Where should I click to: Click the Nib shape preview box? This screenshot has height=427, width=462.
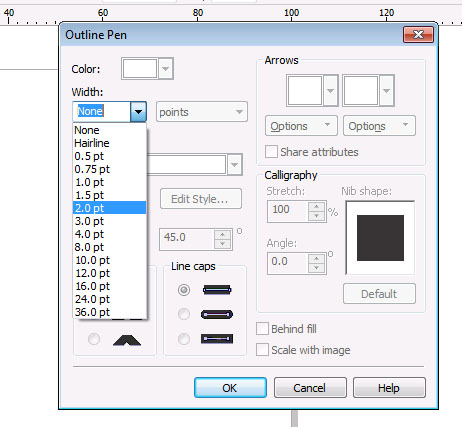380,238
